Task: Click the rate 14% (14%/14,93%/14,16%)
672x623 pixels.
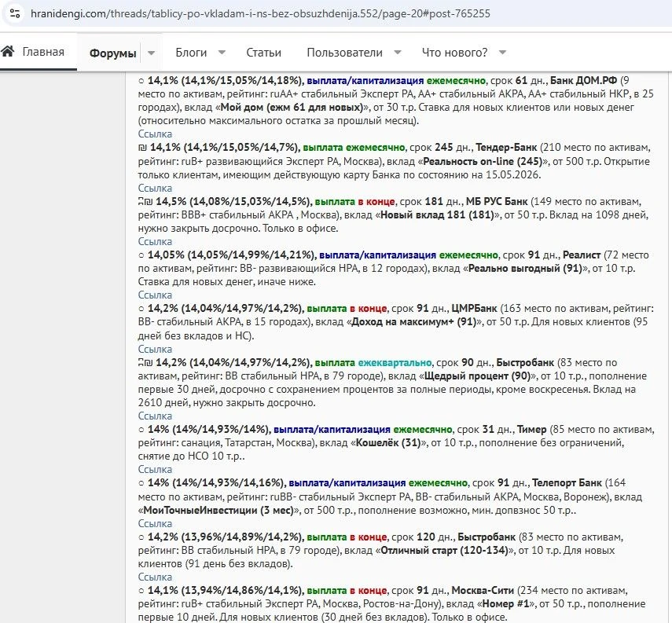Action: coord(216,483)
